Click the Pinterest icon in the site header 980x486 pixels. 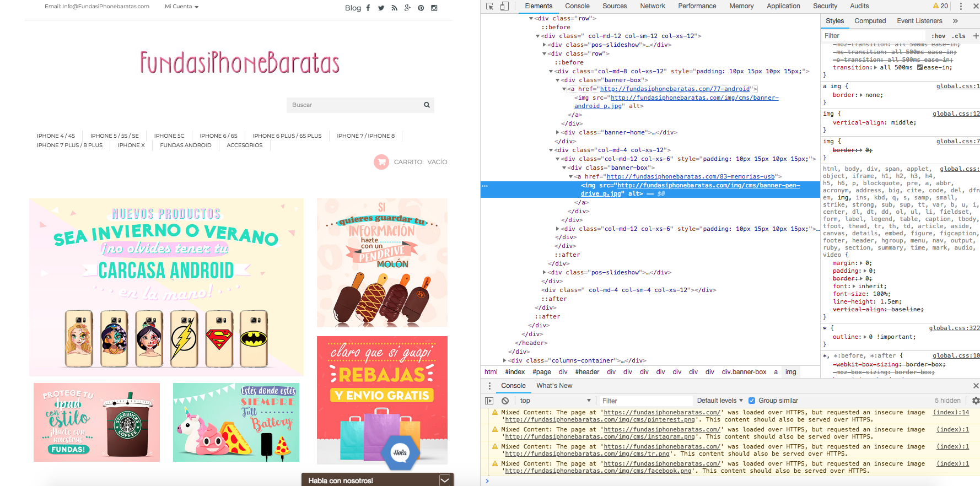tap(421, 8)
